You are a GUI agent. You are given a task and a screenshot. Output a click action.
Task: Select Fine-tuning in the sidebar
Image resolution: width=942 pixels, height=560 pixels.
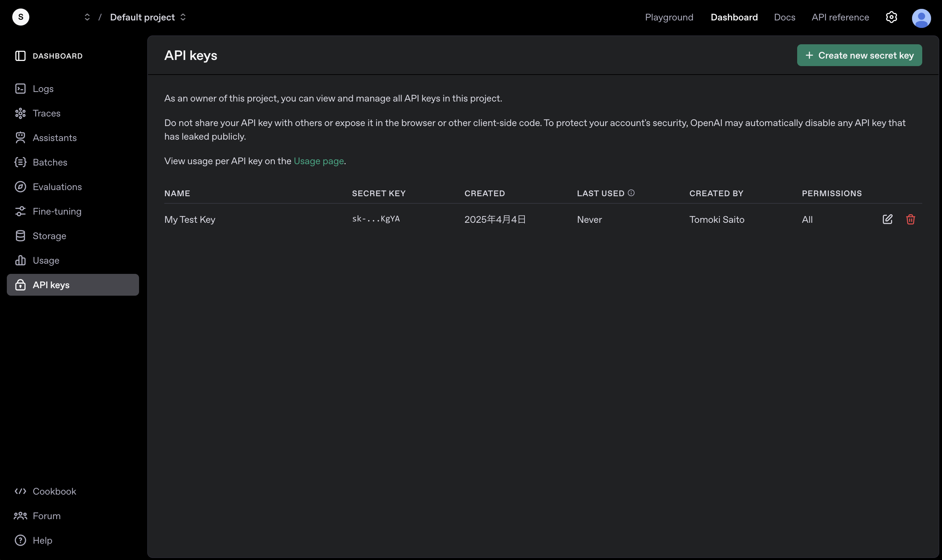(x=57, y=211)
